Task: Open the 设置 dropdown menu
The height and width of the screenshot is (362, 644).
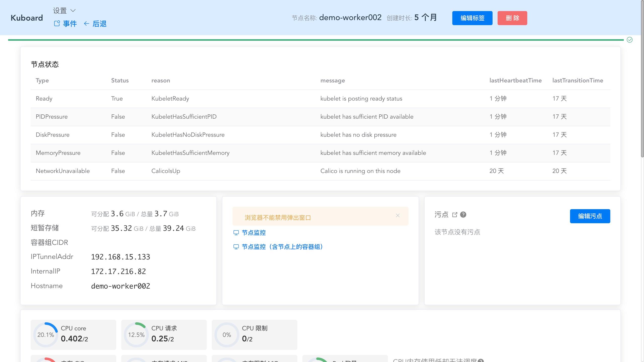Action: 64,11
